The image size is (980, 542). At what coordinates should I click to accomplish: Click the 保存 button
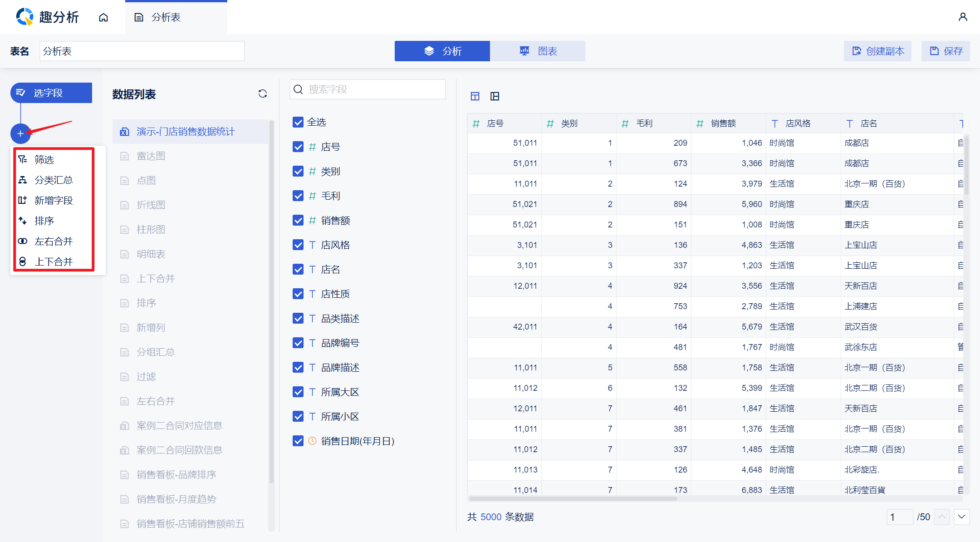click(x=946, y=51)
